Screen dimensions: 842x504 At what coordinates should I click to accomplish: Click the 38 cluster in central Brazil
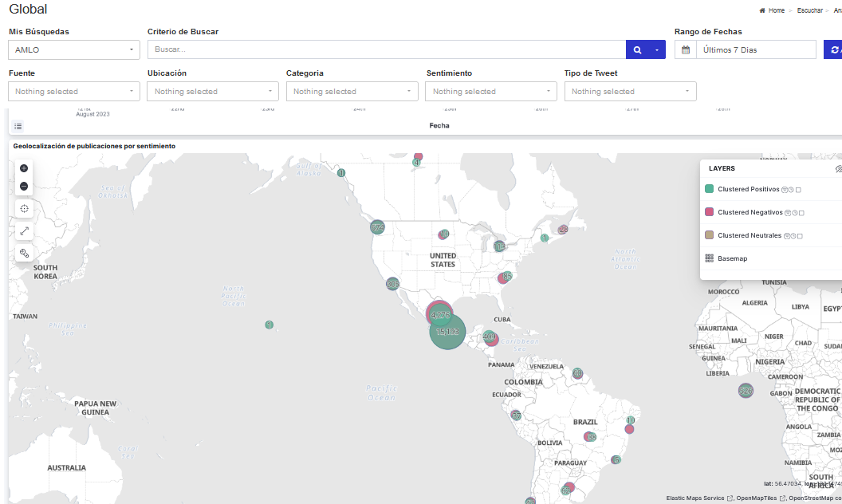(590, 437)
